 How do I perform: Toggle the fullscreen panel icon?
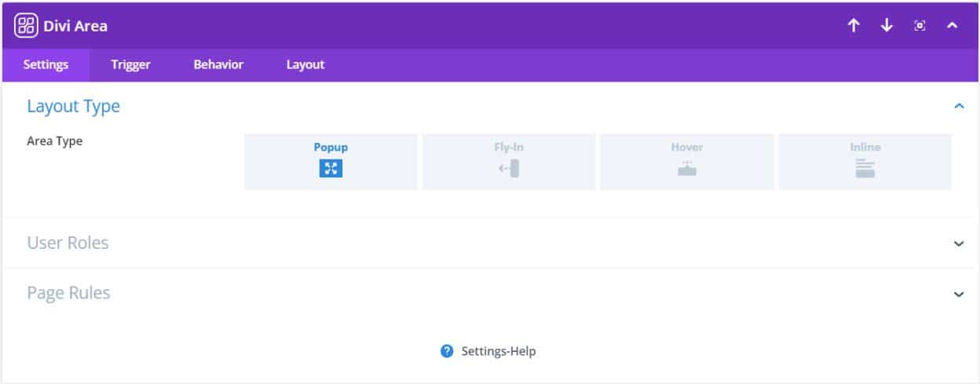(x=920, y=26)
